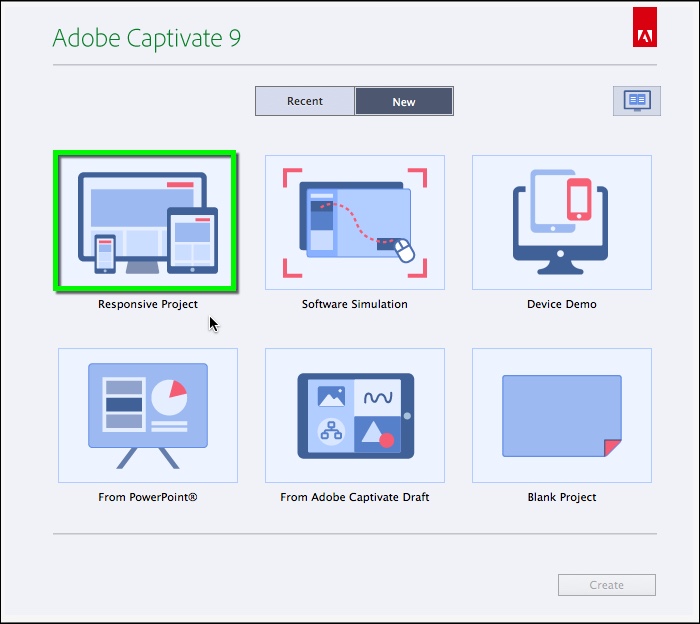Click the Software Simulation text label
This screenshot has width=700, height=624.
(354, 304)
